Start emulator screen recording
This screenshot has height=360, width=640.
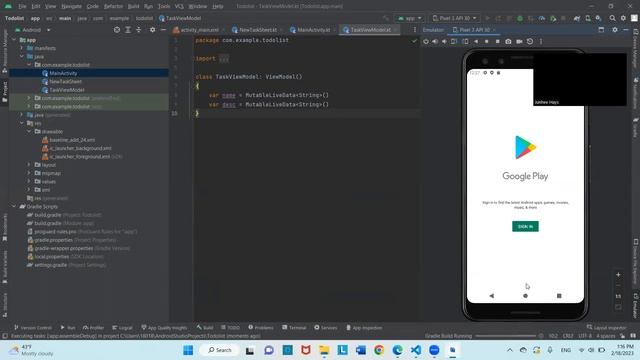(x=519, y=42)
